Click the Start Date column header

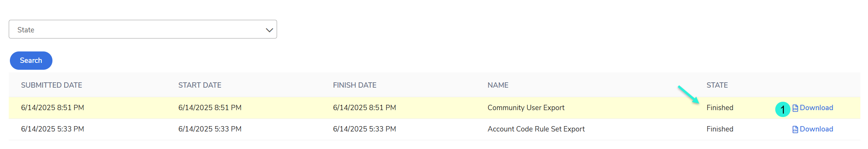click(x=200, y=85)
